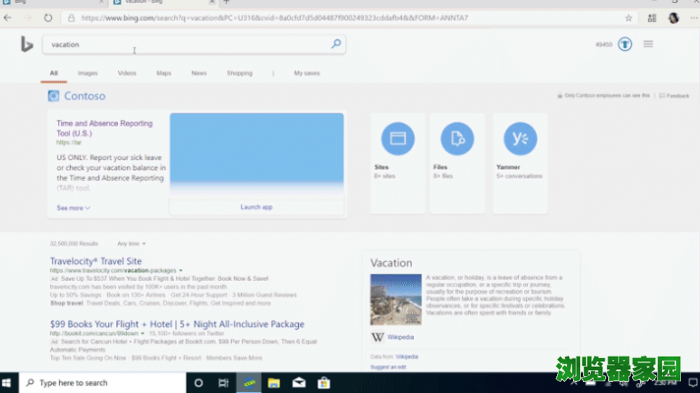Viewport: 700px width, 393px height.
Task: Click the Bing rewards medal icon
Action: tap(625, 44)
